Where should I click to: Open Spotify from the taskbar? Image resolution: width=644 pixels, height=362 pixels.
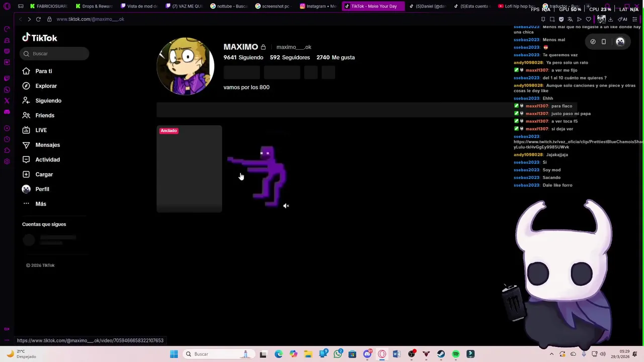click(x=456, y=354)
